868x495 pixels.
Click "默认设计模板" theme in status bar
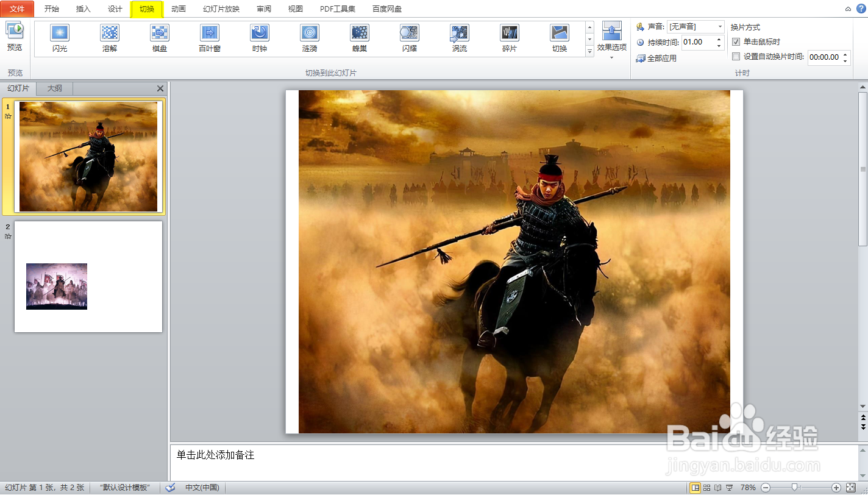[x=125, y=488]
